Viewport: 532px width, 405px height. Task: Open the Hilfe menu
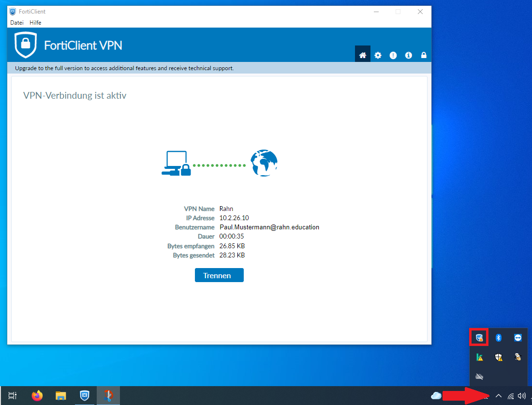coord(35,22)
